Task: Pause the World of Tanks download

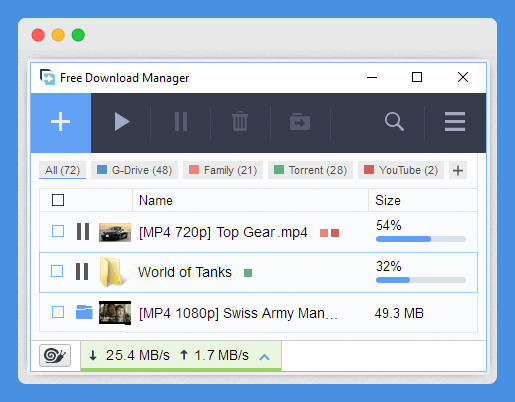Action: click(x=82, y=272)
